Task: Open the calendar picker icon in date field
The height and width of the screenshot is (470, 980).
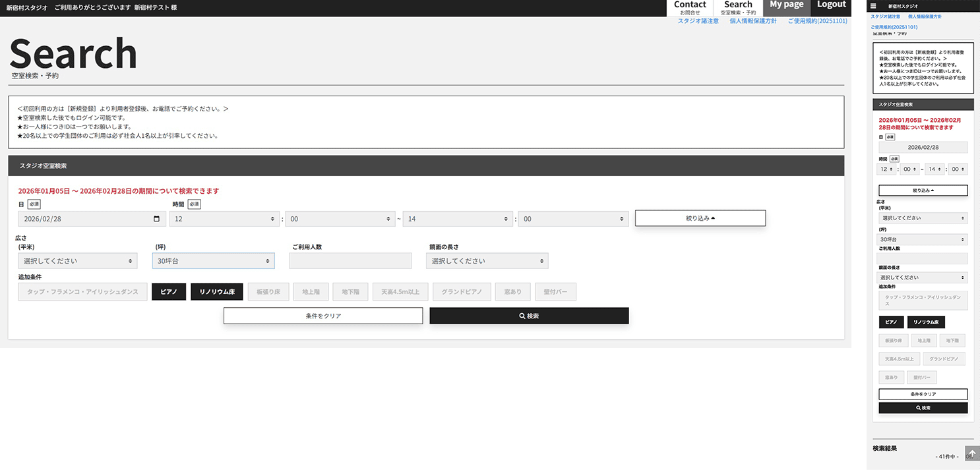Action: pos(156,219)
